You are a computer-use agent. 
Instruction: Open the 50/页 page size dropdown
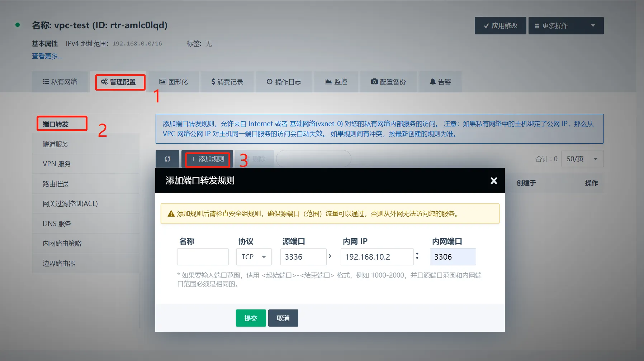coord(582,159)
